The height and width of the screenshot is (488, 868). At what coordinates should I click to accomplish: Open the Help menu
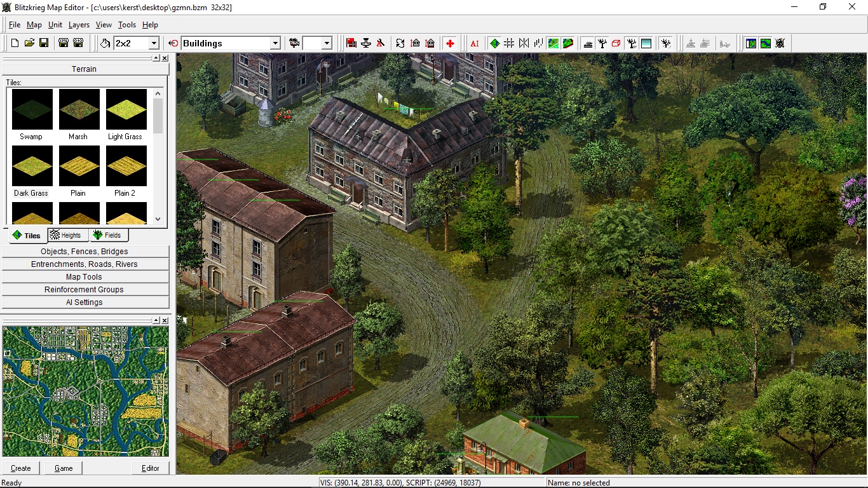[150, 25]
